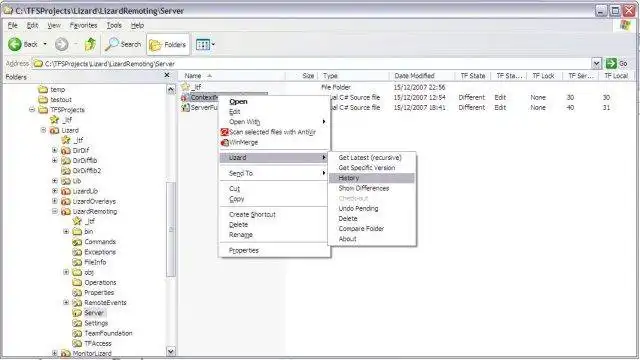Viewport: 640px width, 360px height.
Task: Open the File menu
Action: click(13, 25)
